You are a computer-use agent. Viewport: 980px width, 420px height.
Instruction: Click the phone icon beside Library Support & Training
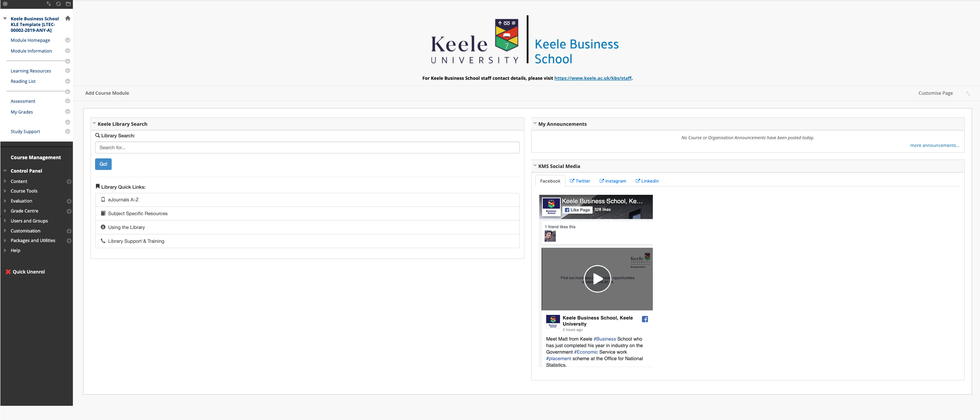tap(103, 241)
